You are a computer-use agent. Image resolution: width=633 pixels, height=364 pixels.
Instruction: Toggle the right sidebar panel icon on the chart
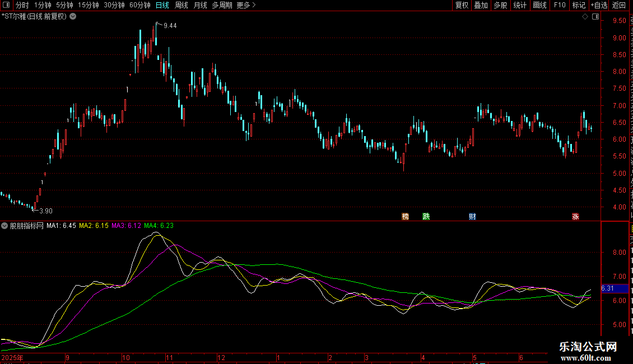[x=595, y=17]
